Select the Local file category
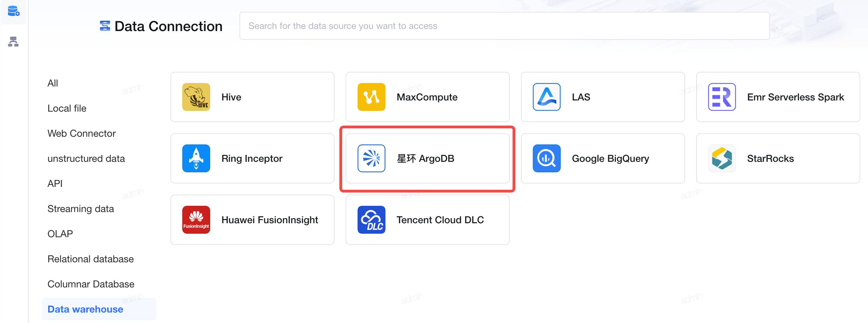This screenshot has height=323, width=868. click(67, 108)
